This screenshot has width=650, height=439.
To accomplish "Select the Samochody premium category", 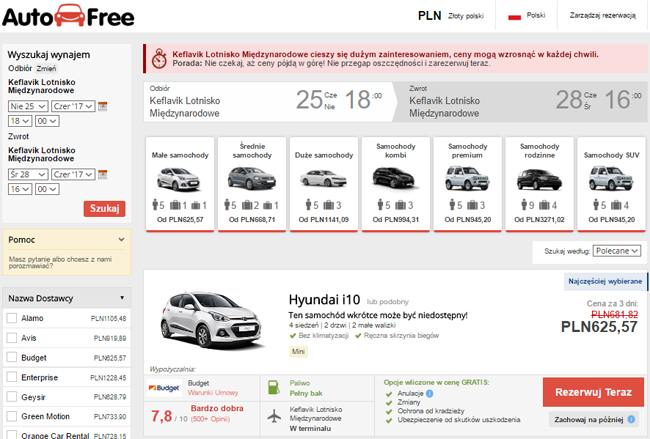I will click(x=467, y=181).
